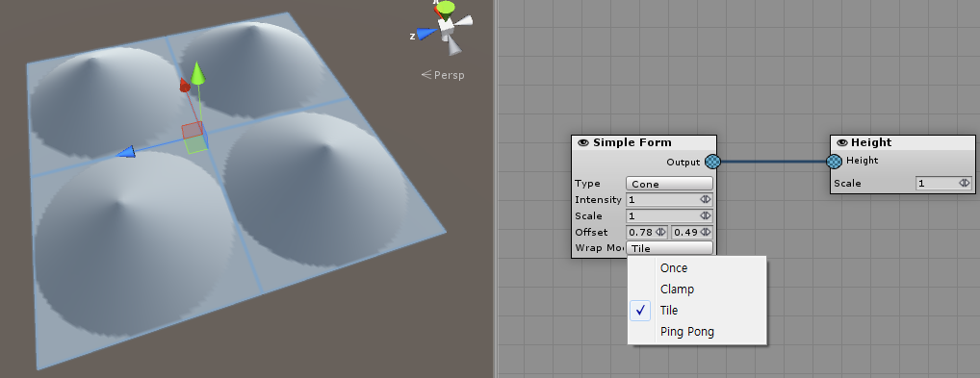Click the blue Z axis gizmo arrow

(126, 152)
